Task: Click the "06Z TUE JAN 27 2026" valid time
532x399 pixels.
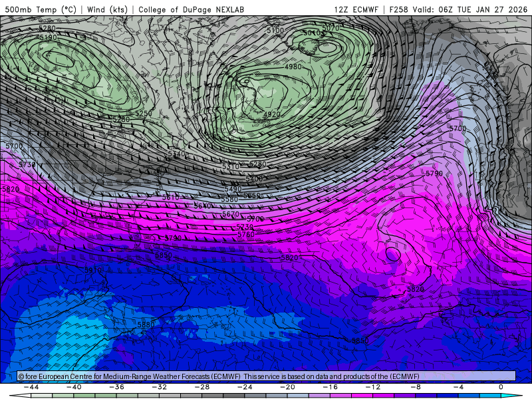Action: [x=483, y=9]
